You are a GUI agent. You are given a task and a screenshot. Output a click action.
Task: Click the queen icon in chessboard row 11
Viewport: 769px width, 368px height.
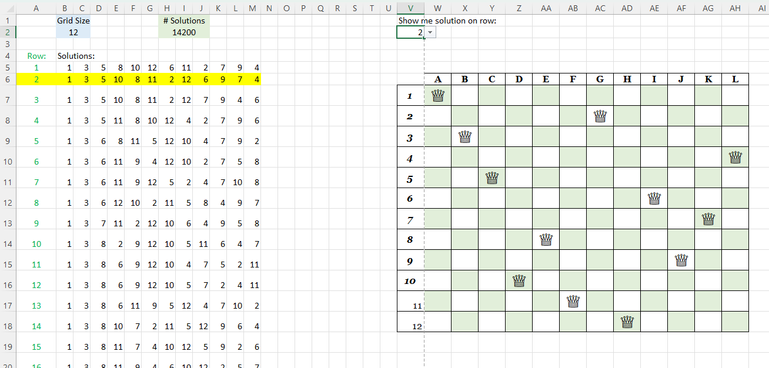573,301
